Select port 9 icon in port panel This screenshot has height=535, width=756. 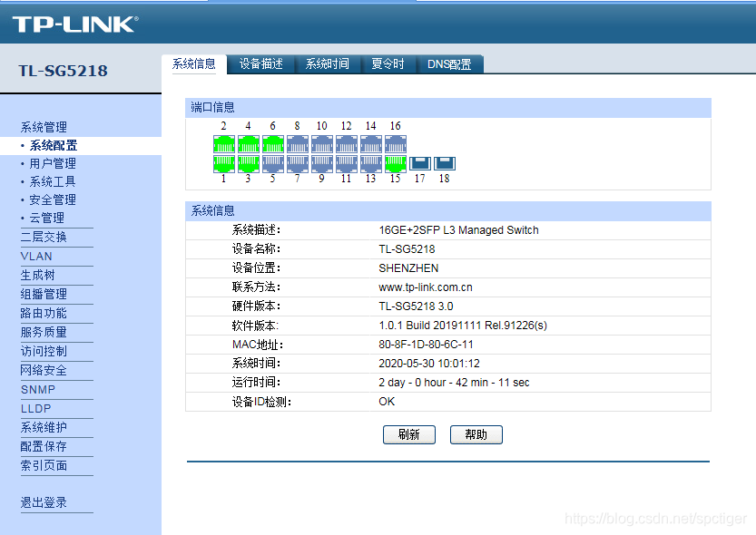coord(322,164)
